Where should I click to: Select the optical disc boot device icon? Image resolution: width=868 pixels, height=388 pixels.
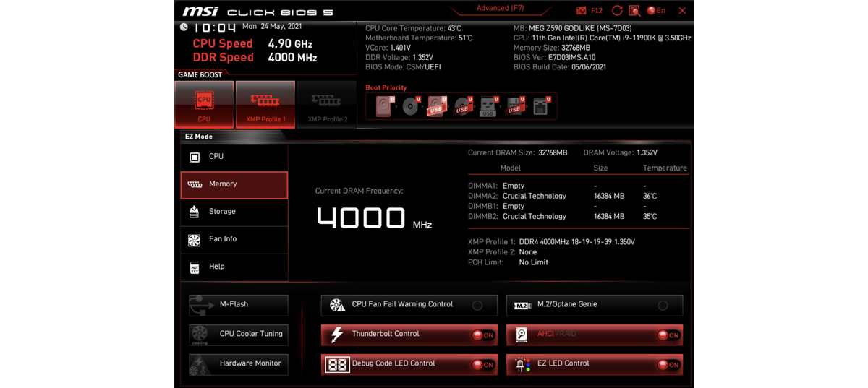pyautogui.click(x=411, y=107)
